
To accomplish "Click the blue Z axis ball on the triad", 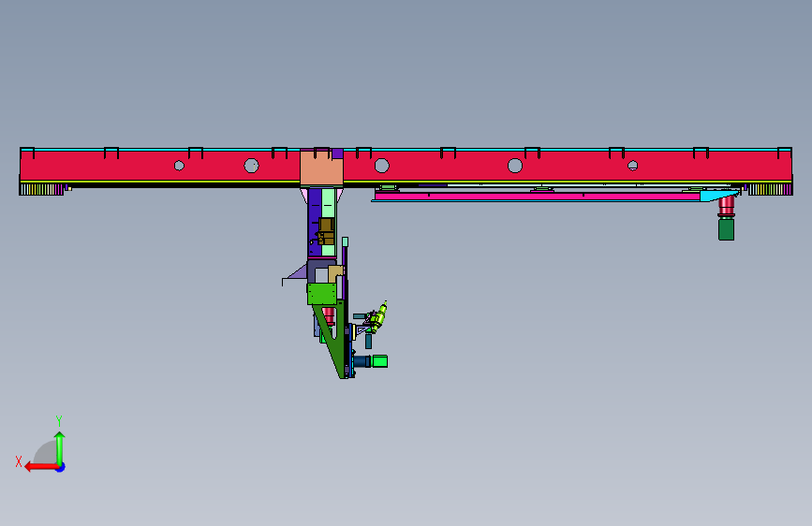I will coord(61,467).
